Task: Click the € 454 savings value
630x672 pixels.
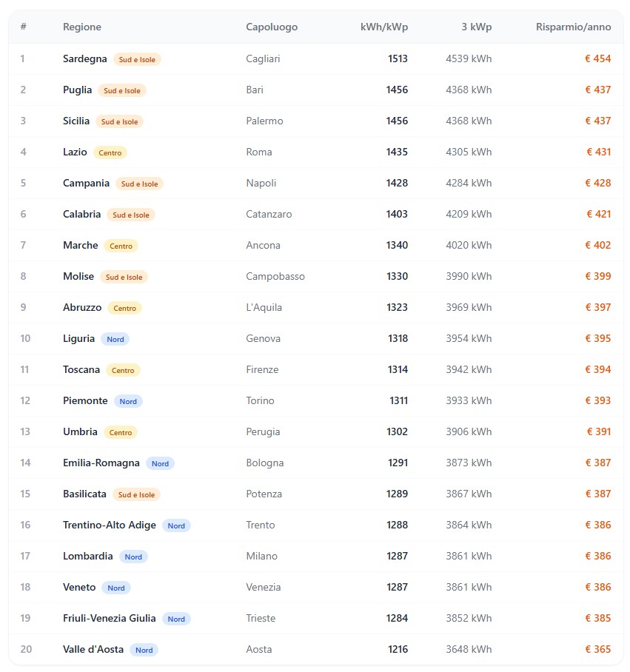Action: coord(598,58)
